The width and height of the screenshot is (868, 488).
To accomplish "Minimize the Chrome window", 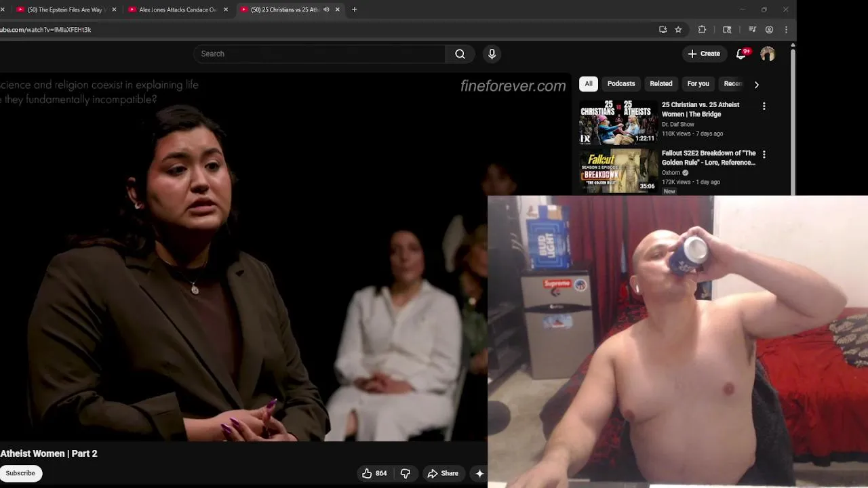I will (742, 9).
